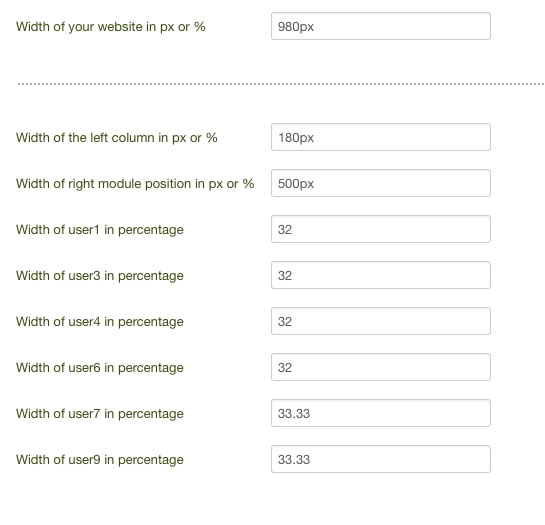Click the 'Width of the left column' label
This screenshot has height=525, width=545.
[117, 138]
